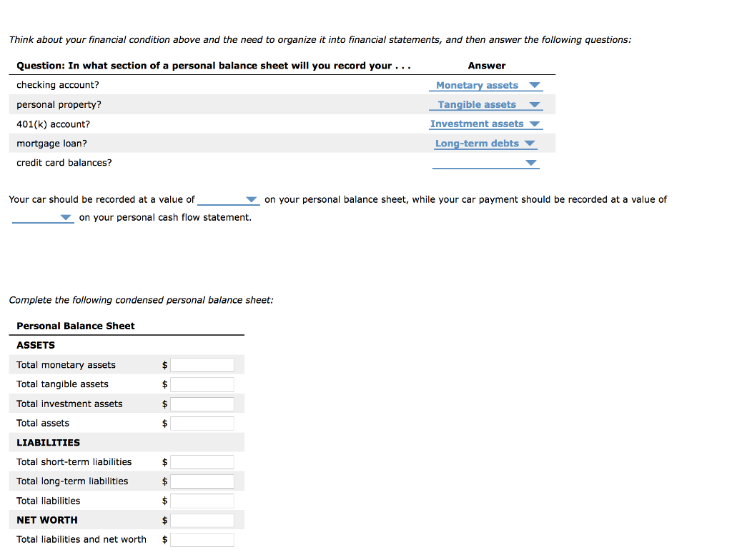Select the Total investment assets input field
The image size is (732, 560).
coord(202,404)
